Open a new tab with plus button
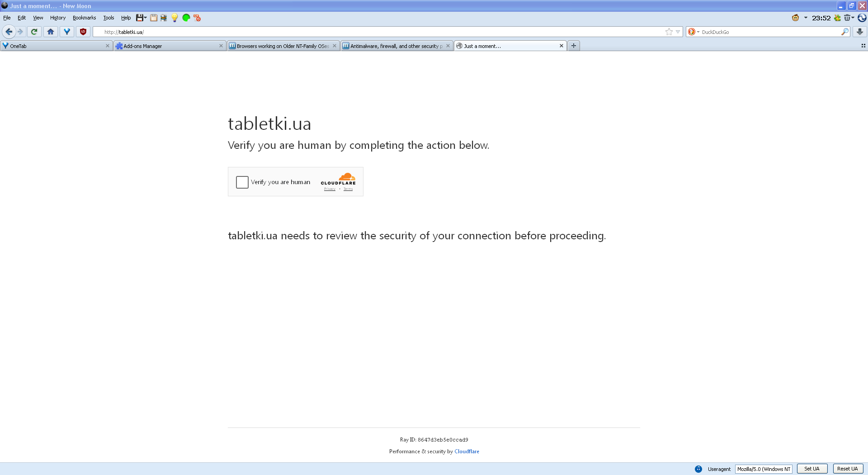Image resolution: width=868 pixels, height=475 pixels. tap(574, 46)
